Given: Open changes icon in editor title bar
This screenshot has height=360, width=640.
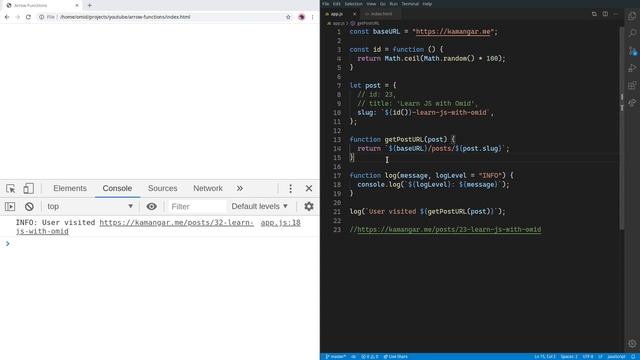Looking at the screenshot, I should point(594,14).
